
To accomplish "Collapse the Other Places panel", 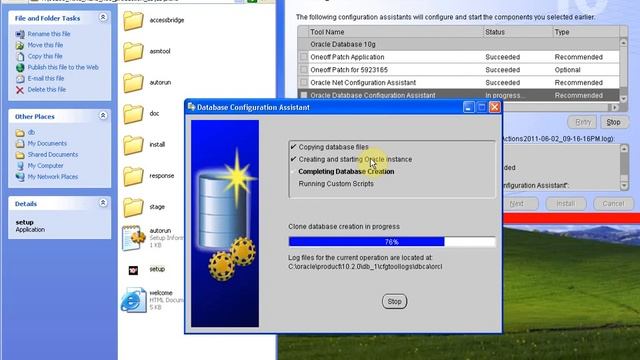I will 103,116.
